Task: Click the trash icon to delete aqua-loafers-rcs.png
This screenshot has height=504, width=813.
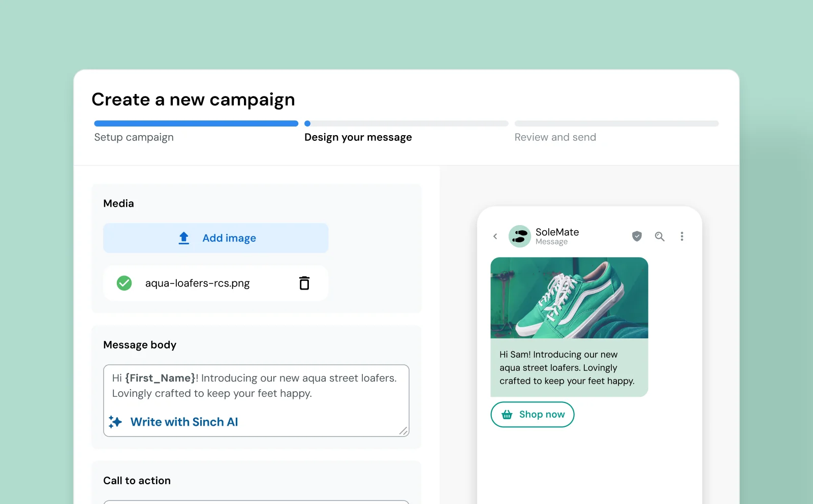Action: pyautogui.click(x=304, y=283)
